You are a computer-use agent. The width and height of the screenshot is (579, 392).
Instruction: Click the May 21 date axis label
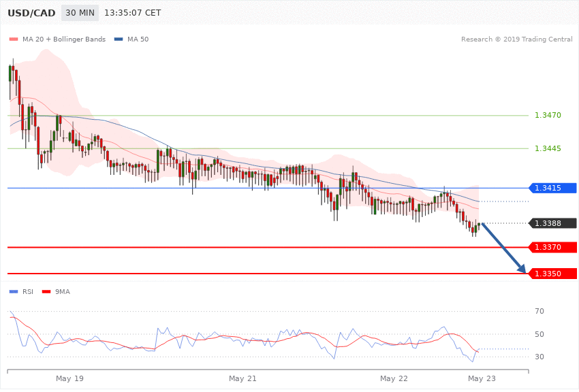tap(242, 378)
